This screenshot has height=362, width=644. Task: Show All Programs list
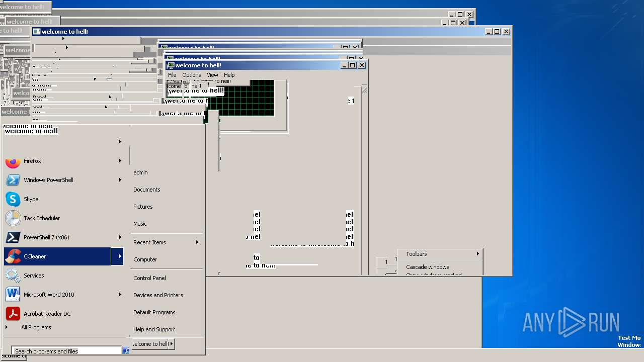pyautogui.click(x=36, y=327)
